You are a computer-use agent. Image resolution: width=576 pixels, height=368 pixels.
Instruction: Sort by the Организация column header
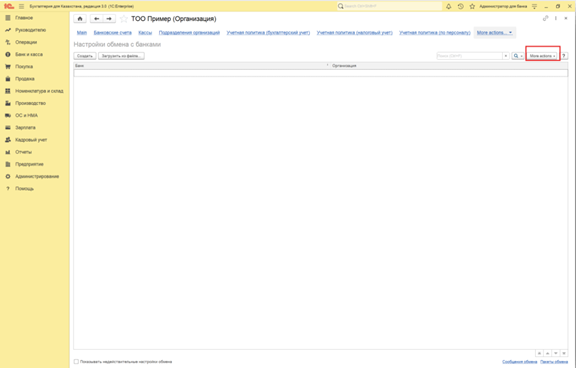[x=449, y=66]
